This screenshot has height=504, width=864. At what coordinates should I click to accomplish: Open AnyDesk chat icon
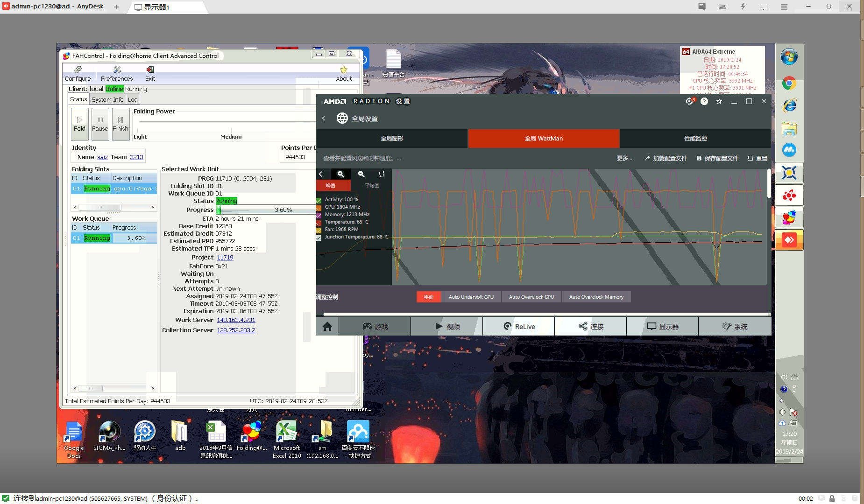[702, 7]
